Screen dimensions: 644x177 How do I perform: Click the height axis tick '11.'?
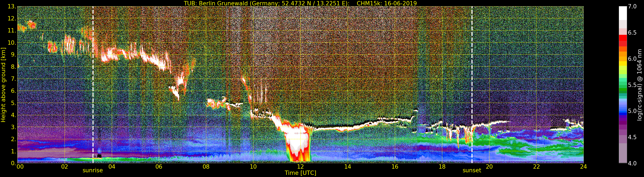tap(12, 31)
